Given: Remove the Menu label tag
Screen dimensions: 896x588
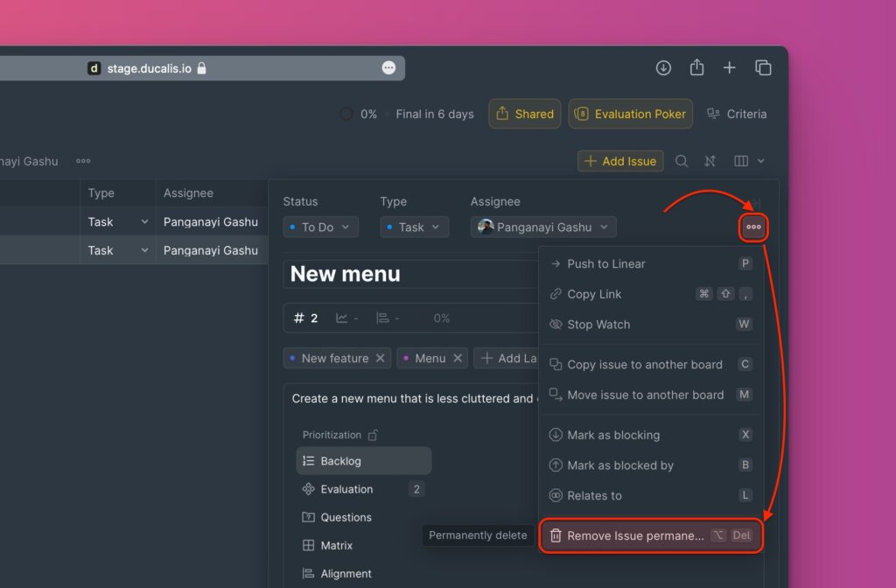Looking at the screenshot, I should [x=458, y=358].
